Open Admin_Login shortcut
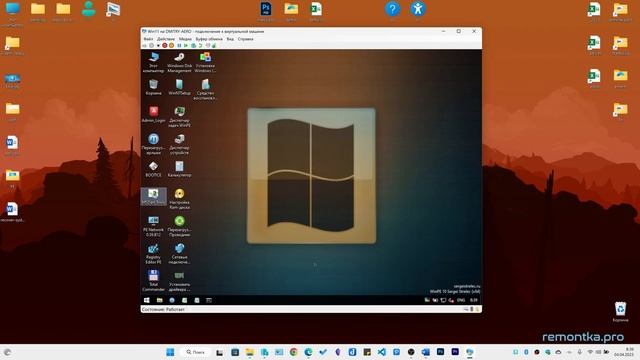Screen dimensions: 640x360 [x=153, y=115]
